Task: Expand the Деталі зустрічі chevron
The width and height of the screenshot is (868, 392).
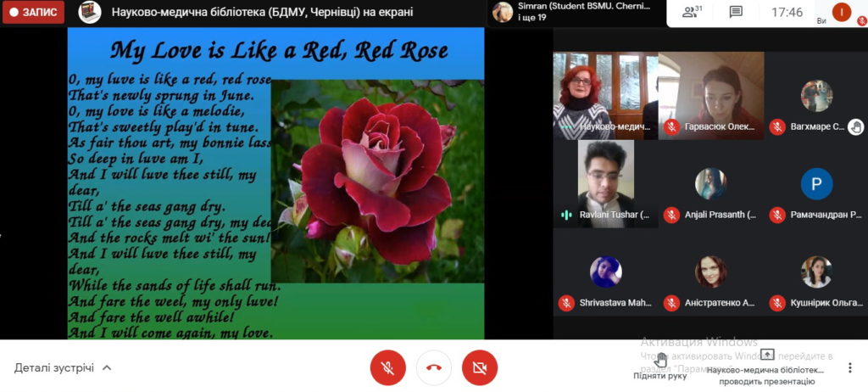Action: coord(107,367)
